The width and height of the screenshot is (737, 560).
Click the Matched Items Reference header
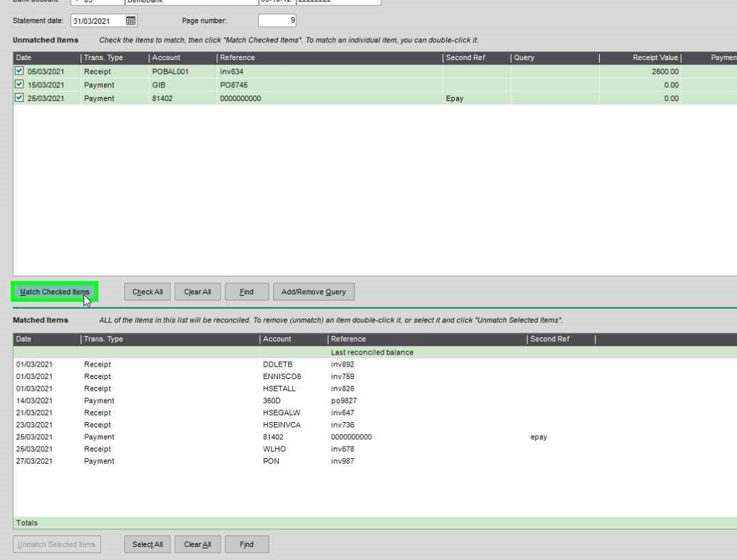(428, 339)
